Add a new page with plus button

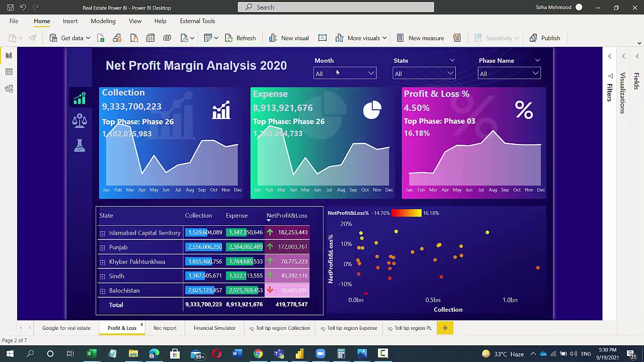(445, 328)
